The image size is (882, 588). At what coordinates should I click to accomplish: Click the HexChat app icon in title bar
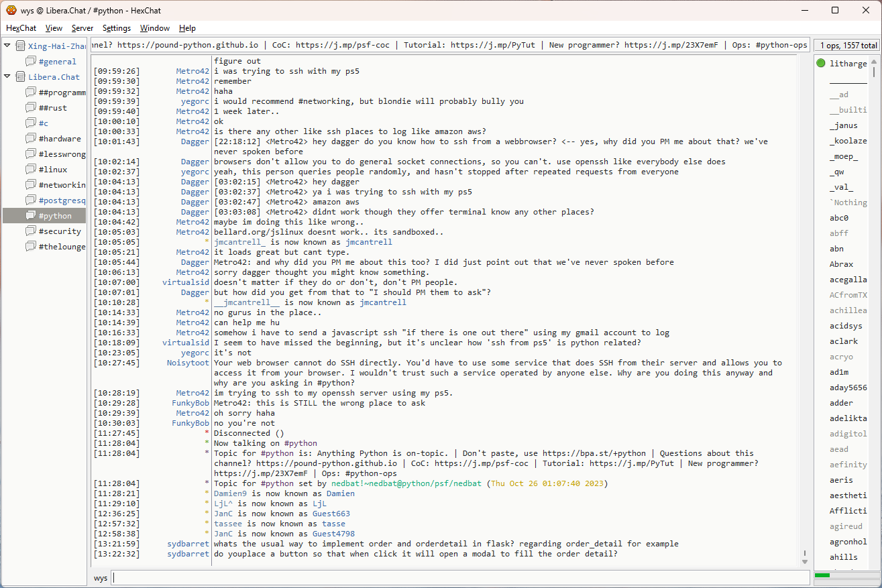[11, 10]
